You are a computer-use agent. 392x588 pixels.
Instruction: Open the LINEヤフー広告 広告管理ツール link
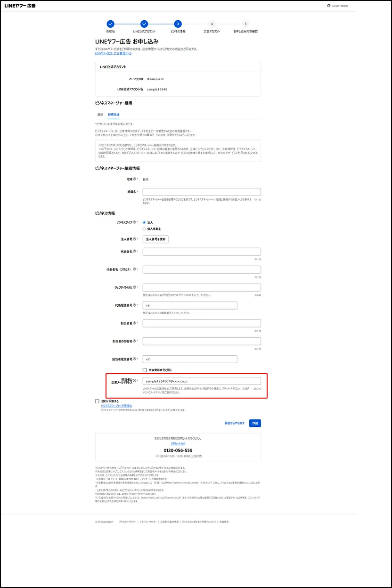(114, 54)
